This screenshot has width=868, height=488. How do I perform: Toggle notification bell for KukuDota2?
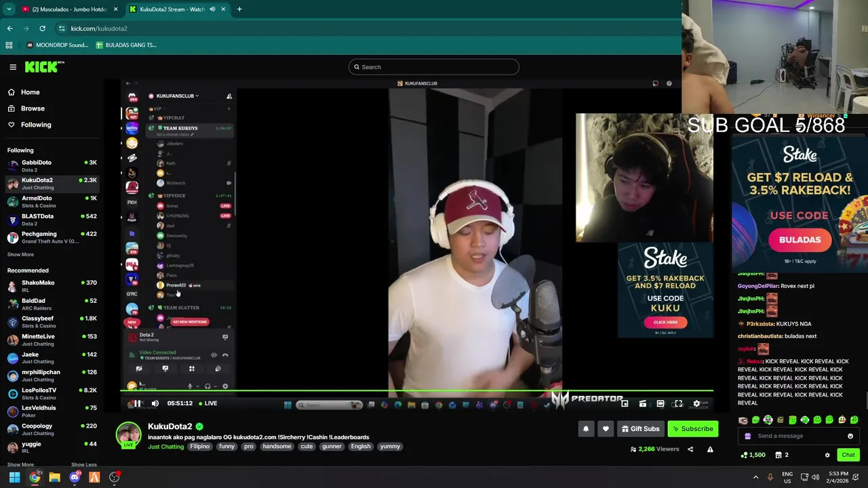click(586, 428)
